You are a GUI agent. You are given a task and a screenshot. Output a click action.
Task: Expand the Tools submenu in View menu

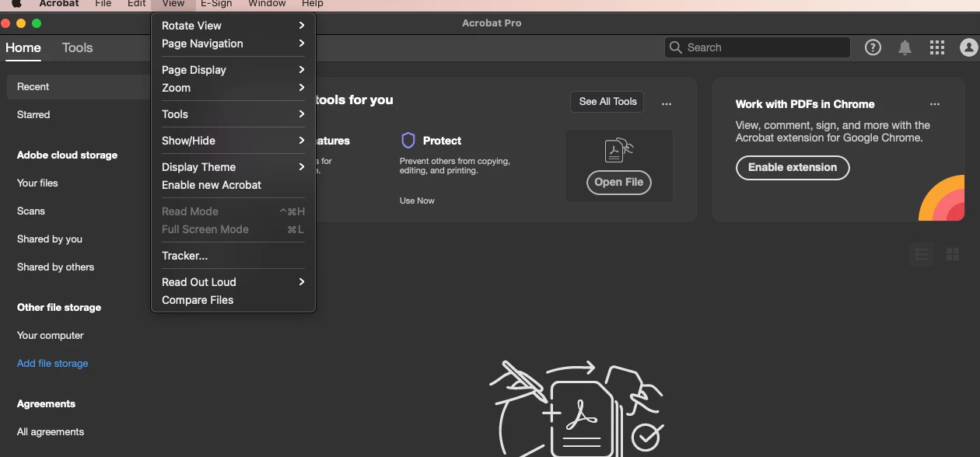[233, 114]
